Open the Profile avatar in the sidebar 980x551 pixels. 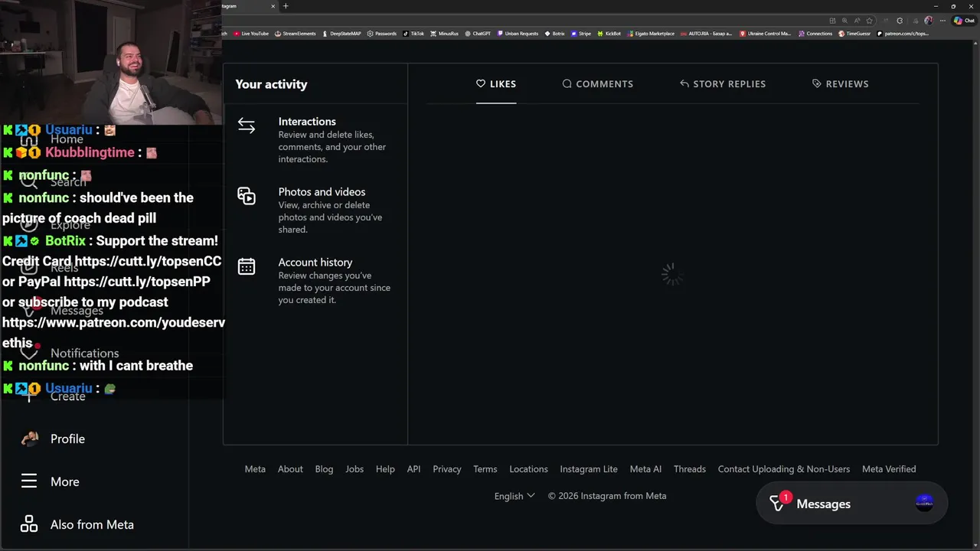coord(29,439)
